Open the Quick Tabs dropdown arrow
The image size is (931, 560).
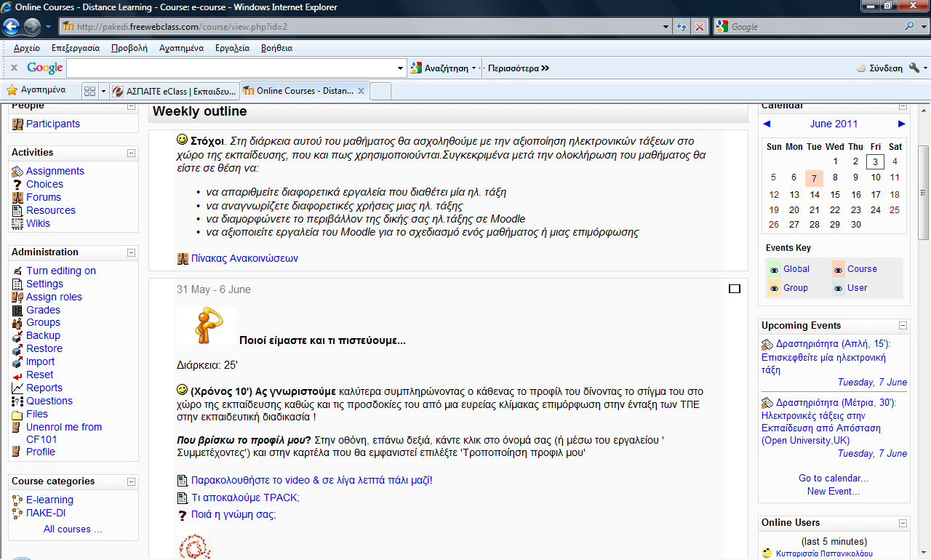tap(103, 91)
